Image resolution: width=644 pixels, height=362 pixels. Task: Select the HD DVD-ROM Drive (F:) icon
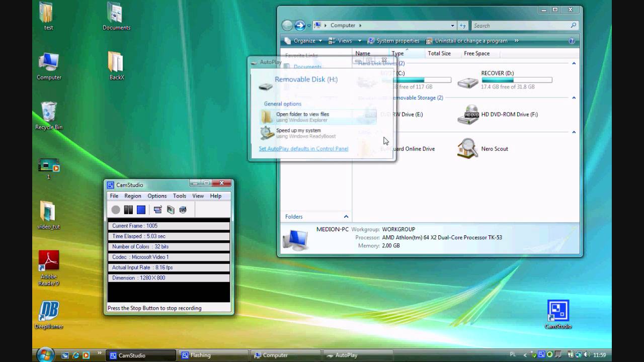pos(468,115)
